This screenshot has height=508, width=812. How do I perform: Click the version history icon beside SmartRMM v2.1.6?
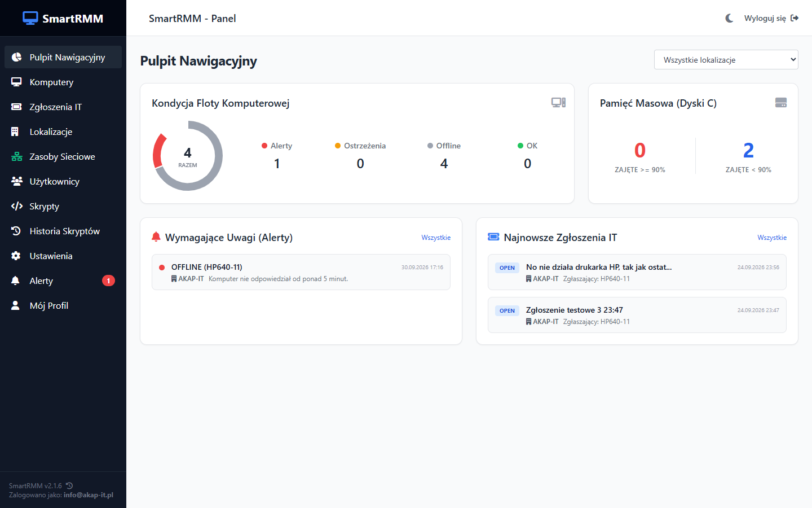pyautogui.click(x=69, y=485)
